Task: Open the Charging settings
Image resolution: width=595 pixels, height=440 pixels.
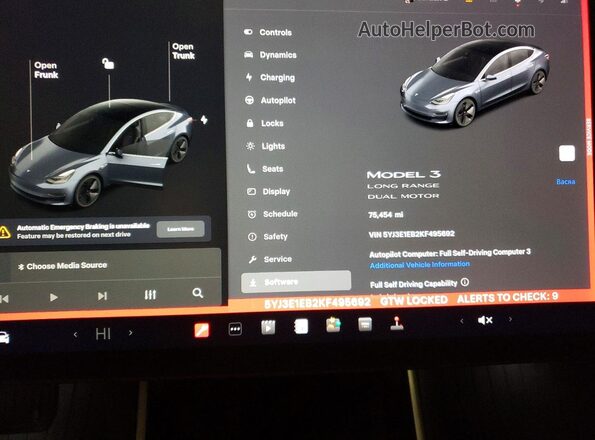Action: [x=270, y=77]
